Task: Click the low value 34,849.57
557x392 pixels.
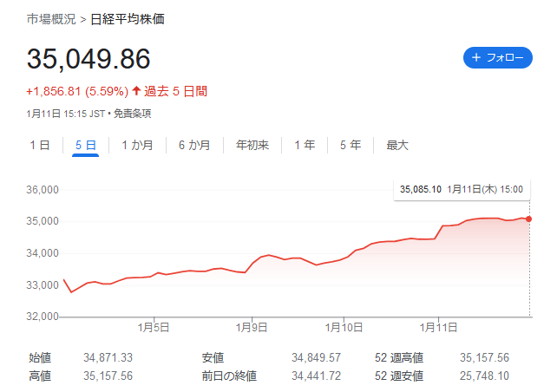Action: (x=316, y=357)
